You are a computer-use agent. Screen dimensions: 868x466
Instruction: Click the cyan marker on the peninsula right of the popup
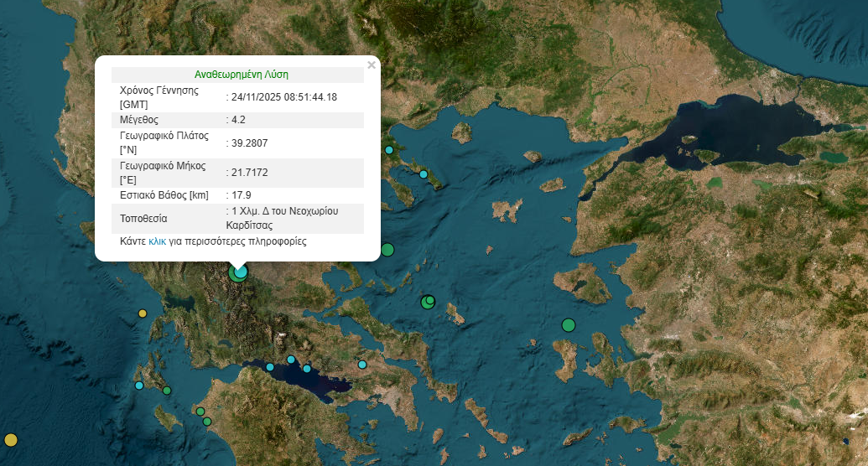(x=424, y=174)
